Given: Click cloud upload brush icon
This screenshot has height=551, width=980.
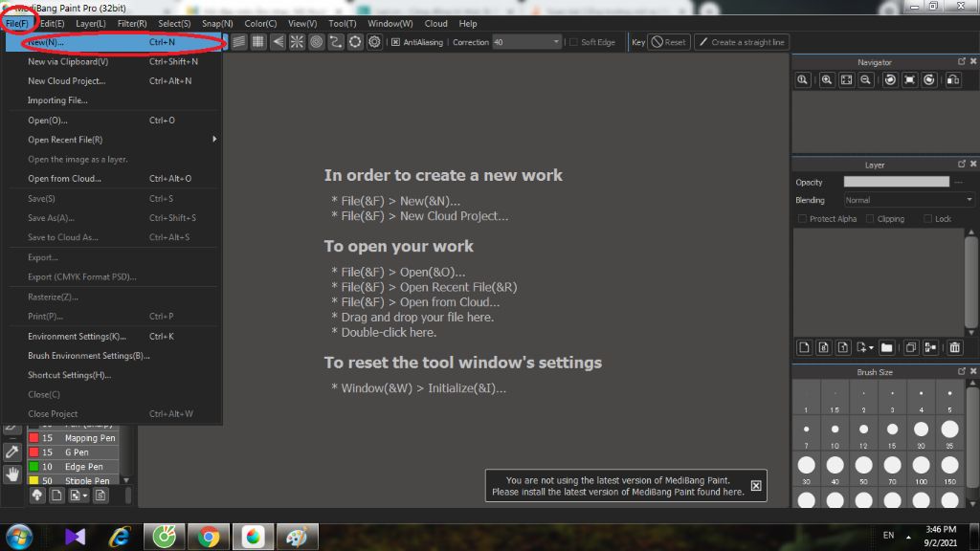Looking at the screenshot, I should pos(37,496).
